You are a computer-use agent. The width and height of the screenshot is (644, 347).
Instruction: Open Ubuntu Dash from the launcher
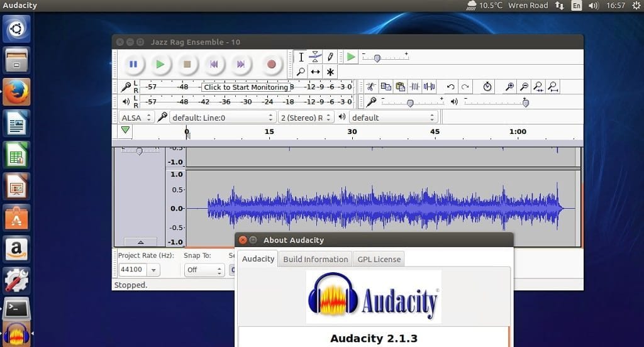pyautogui.click(x=16, y=29)
